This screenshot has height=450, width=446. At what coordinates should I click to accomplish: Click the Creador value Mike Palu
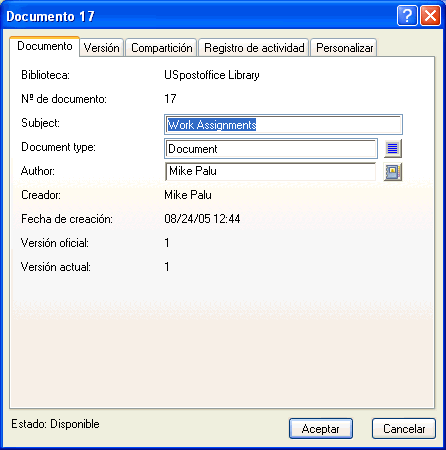(188, 195)
